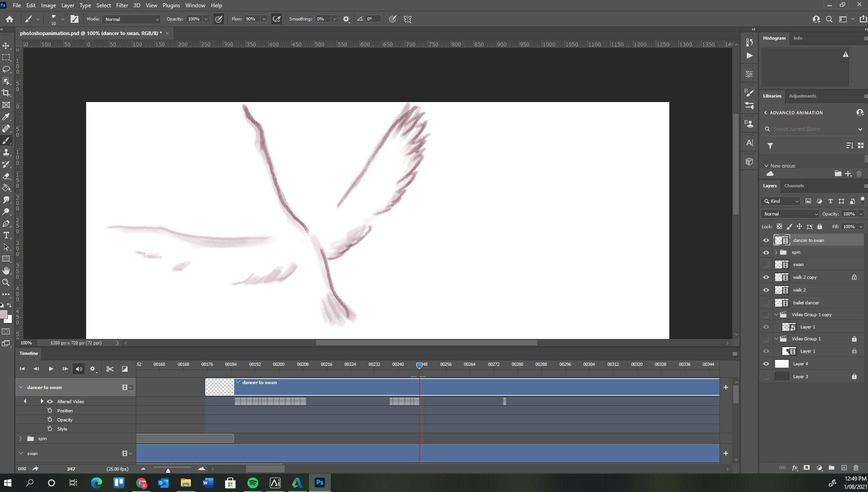Viewport: 868px width, 492px height.
Task: Show the swan layer
Action: coord(766,265)
